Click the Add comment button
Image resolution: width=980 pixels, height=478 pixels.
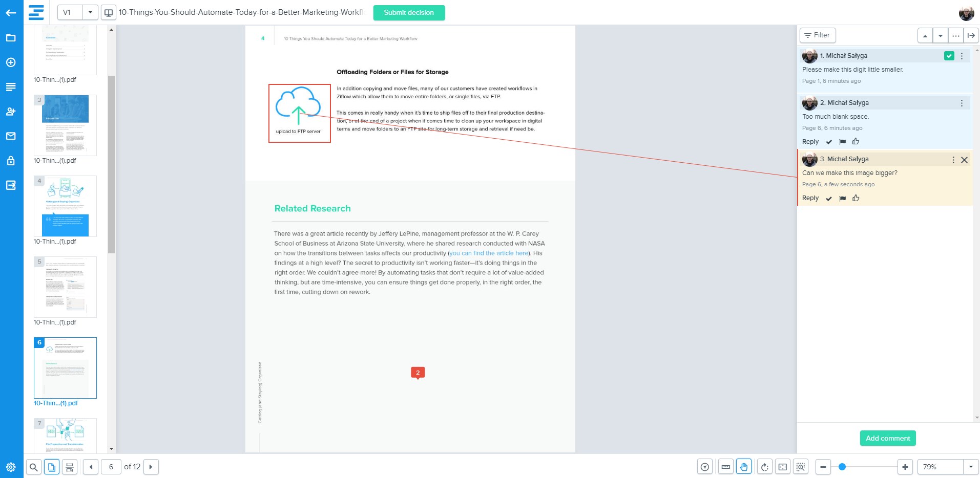click(x=887, y=438)
